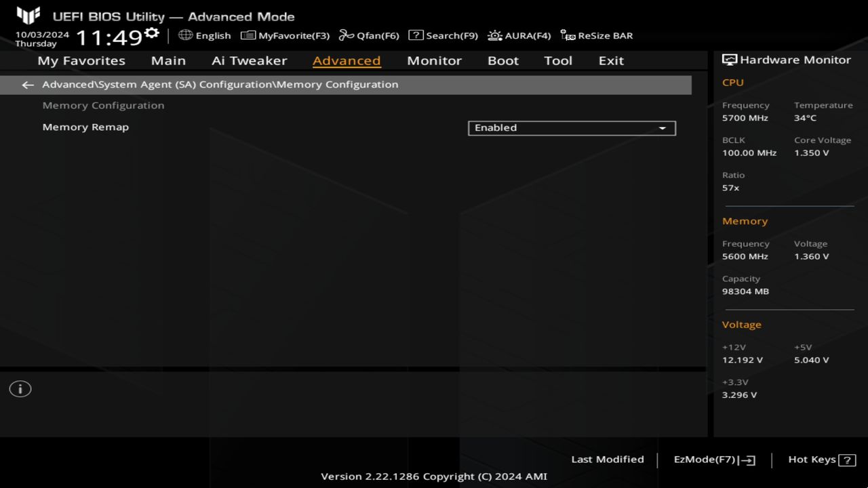Viewport: 868px width, 488px height.
Task: Click memory voltage value 1.360 V
Action: click(811, 257)
